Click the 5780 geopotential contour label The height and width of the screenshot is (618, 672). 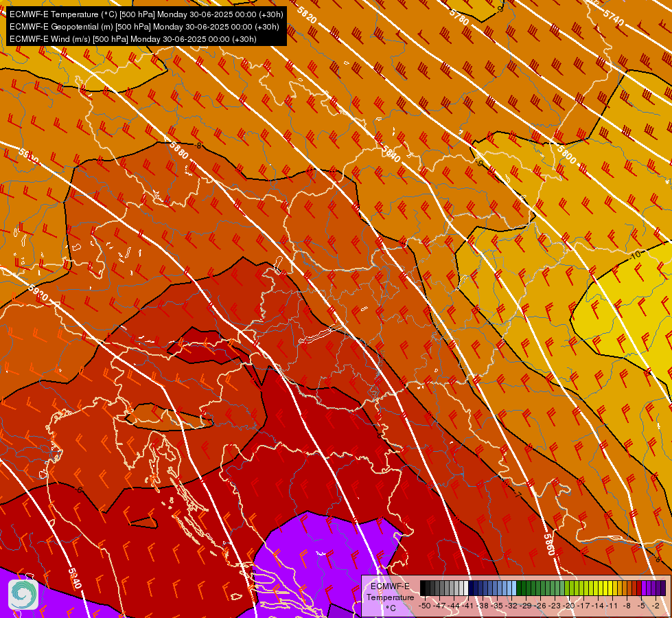point(459,17)
